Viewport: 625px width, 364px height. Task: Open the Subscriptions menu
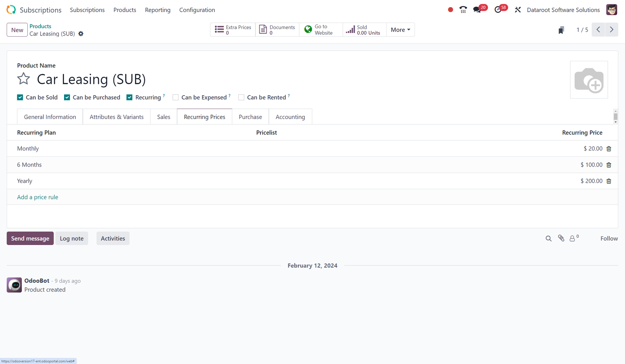coord(87,10)
